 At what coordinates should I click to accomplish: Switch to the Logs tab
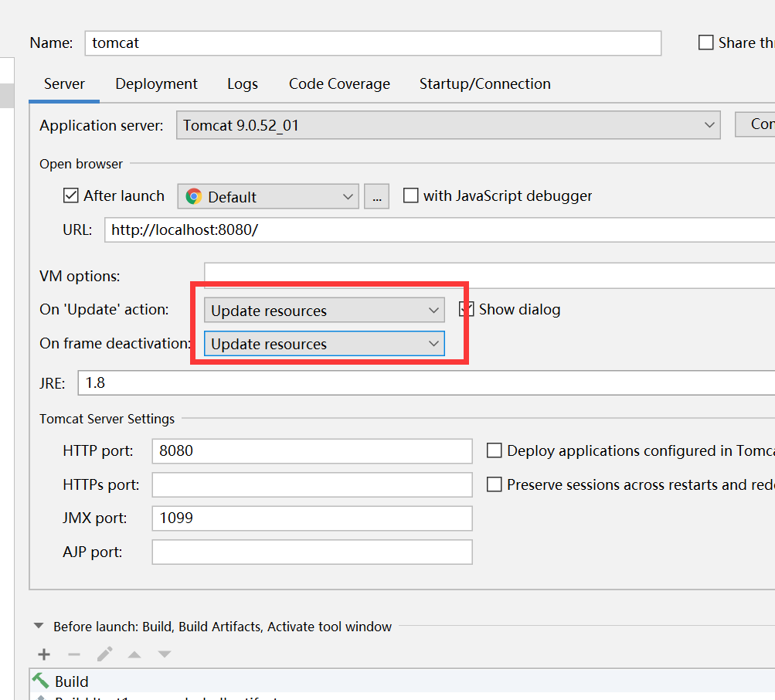[x=242, y=84]
